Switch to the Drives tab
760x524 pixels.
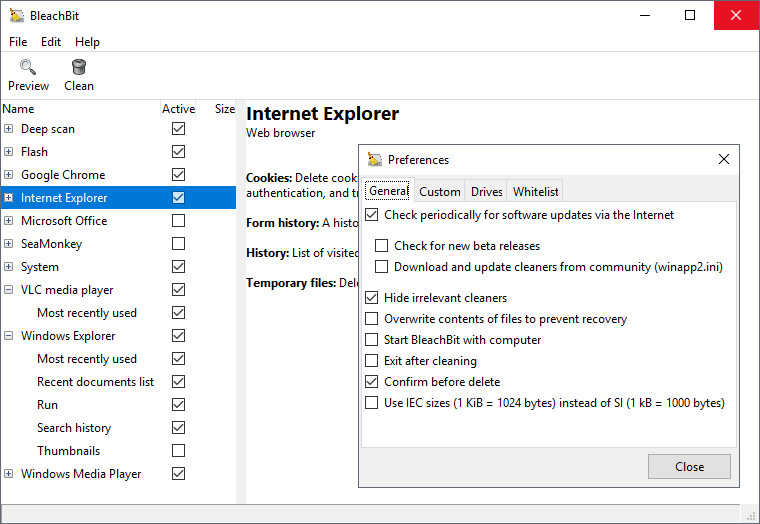pyautogui.click(x=486, y=192)
